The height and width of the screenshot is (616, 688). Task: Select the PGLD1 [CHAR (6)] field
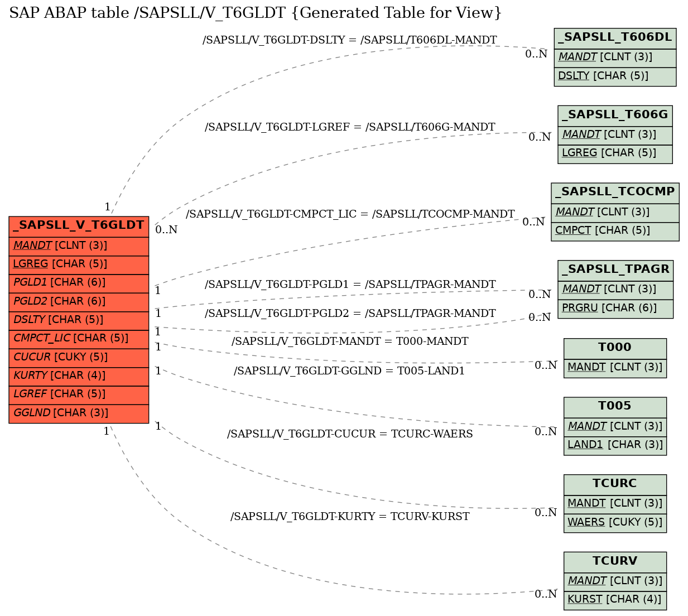coord(79,283)
